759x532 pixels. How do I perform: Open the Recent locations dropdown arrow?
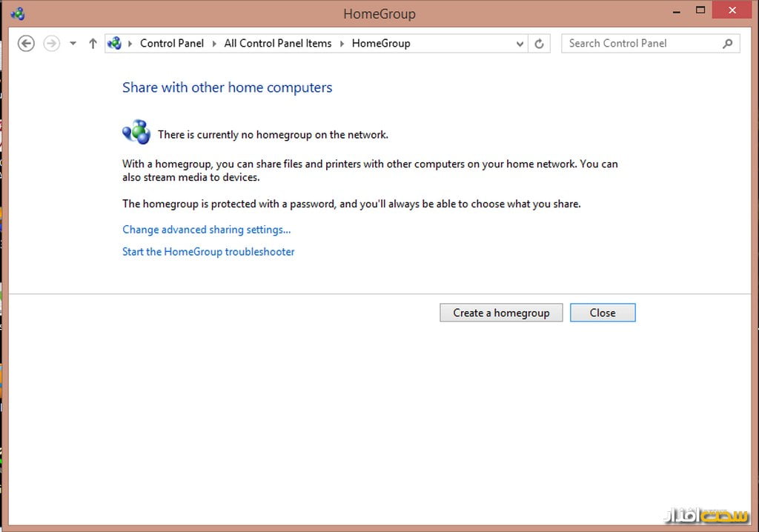pyautogui.click(x=73, y=44)
